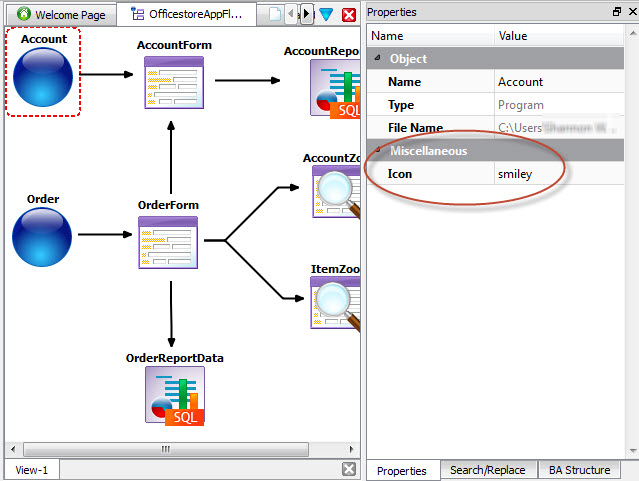Select the AccountZoom magnifier icon
Screen dimensions: 639x481
pyautogui.click(x=336, y=191)
